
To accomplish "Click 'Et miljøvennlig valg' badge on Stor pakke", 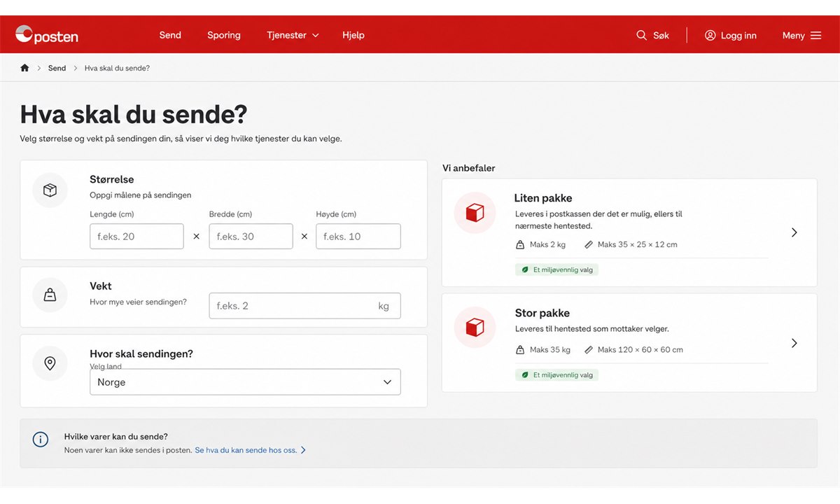I will [x=557, y=374].
